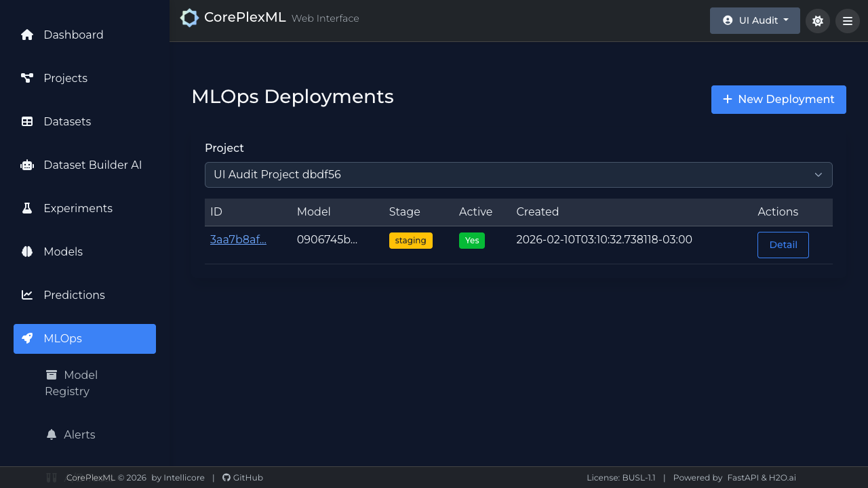This screenshot has width=868, height=488.
Task: Create a New Deployment
Action: [778, 100]
